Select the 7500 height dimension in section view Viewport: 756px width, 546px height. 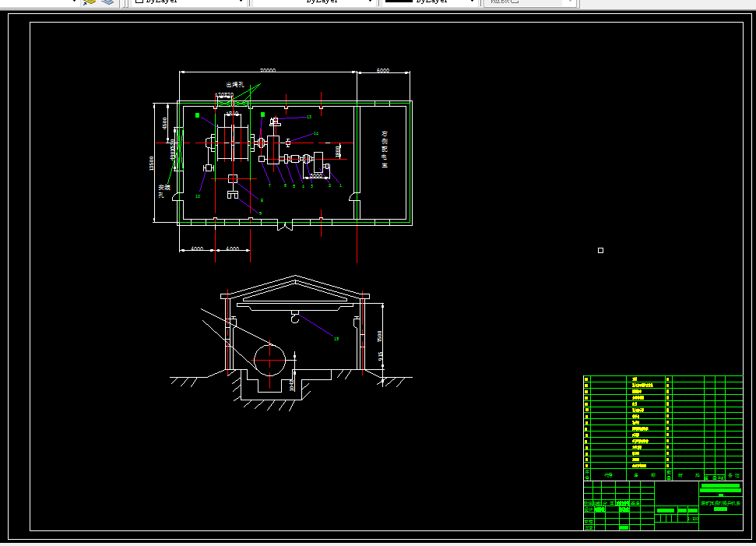[x=380, y=336]
